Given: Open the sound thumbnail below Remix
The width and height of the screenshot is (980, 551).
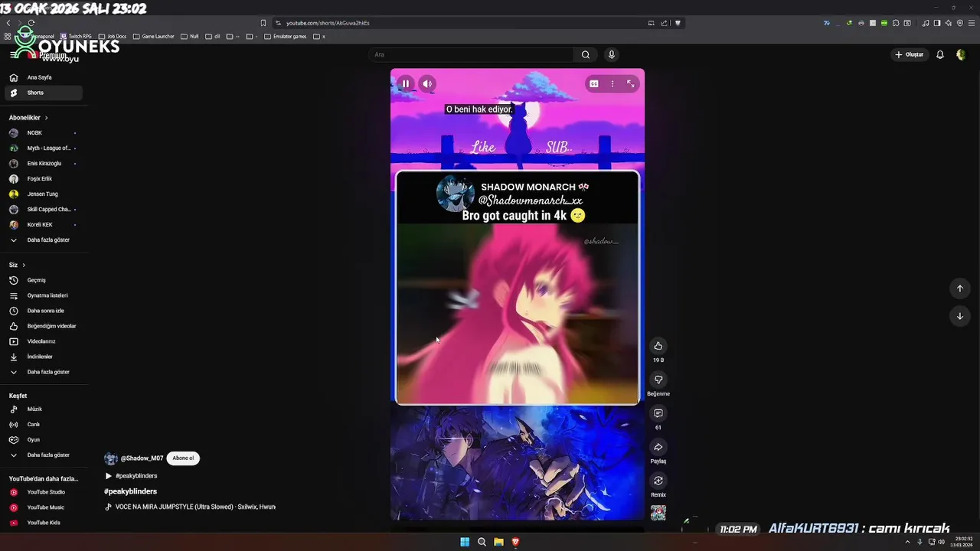Looking at the screenshot, I should point(658,513).
